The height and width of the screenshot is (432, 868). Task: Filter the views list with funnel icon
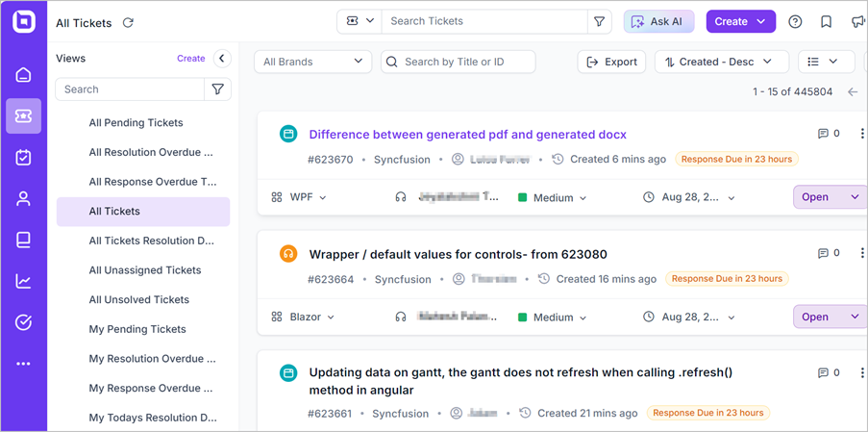pyautogui.click(x=217, y=89)
